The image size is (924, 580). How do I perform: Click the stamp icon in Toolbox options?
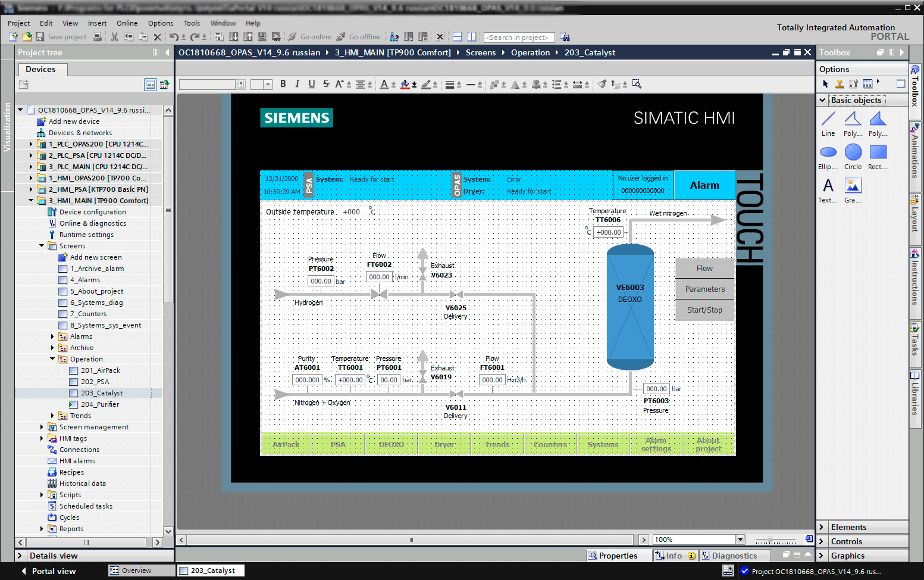[840, 84]
